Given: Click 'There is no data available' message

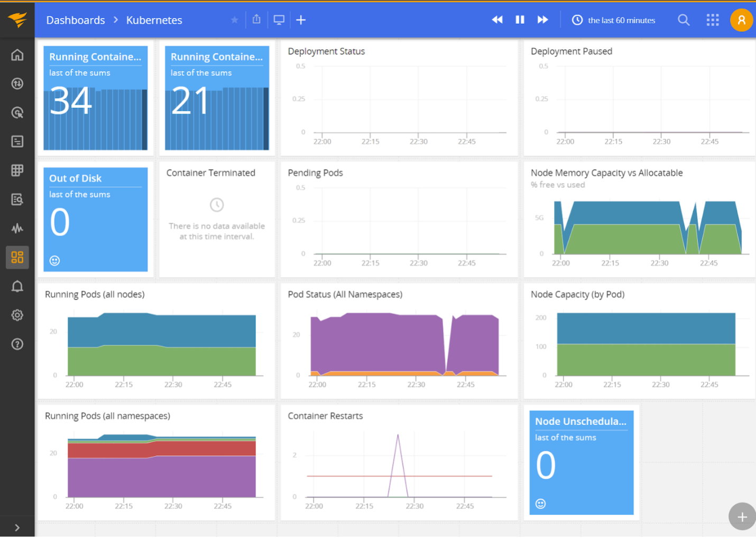Looking at the screenshot, I should (217, 231).
